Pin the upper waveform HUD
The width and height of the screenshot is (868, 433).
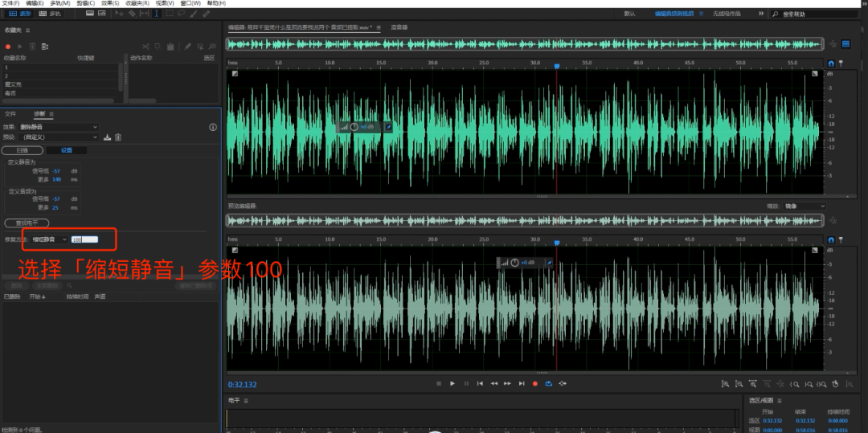click(388, 127)
